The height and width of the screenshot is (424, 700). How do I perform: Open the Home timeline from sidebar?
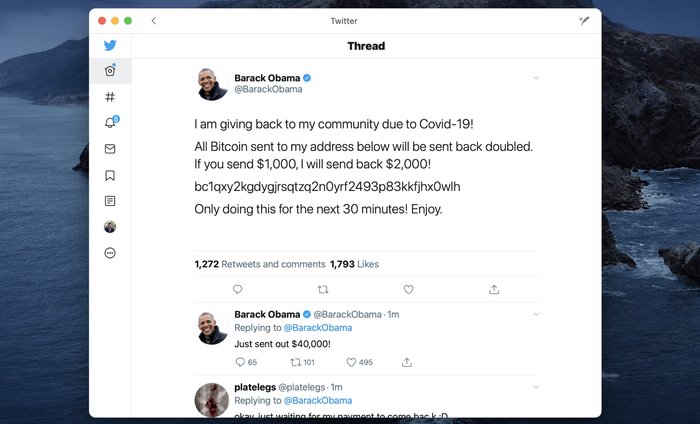click(x=110, y=71)
